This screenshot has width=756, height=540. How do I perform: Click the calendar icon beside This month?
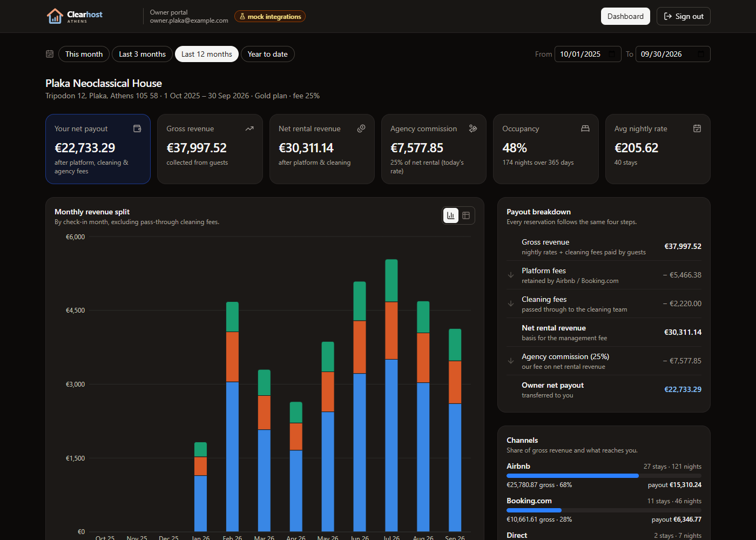pyautogui.click(x=50, y=54)
